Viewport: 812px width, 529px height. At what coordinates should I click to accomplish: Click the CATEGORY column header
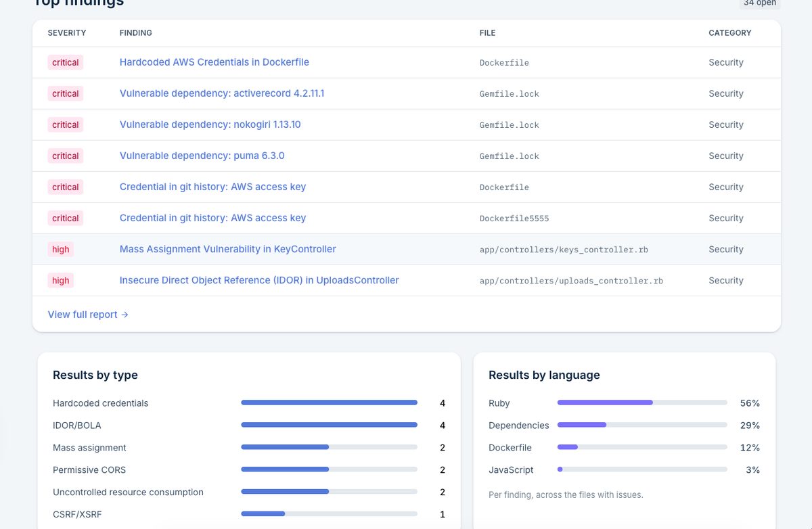coord(730,32)
